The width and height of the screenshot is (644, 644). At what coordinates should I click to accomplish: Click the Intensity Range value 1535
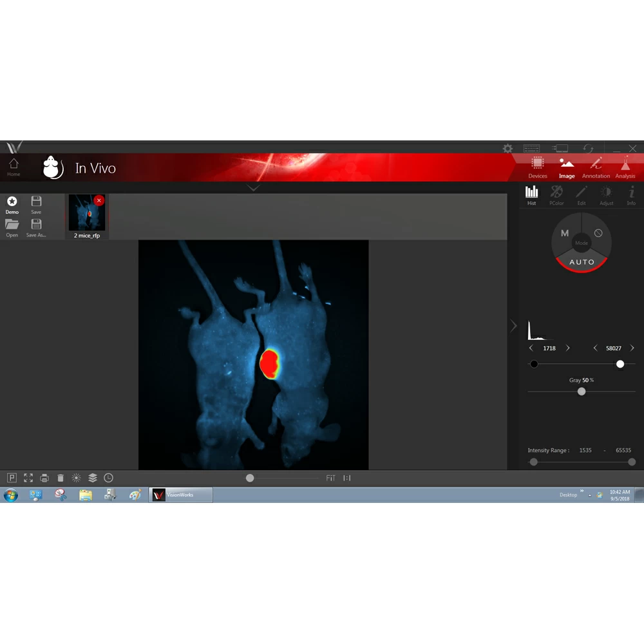pyautogui.click(x=585, y=450)
